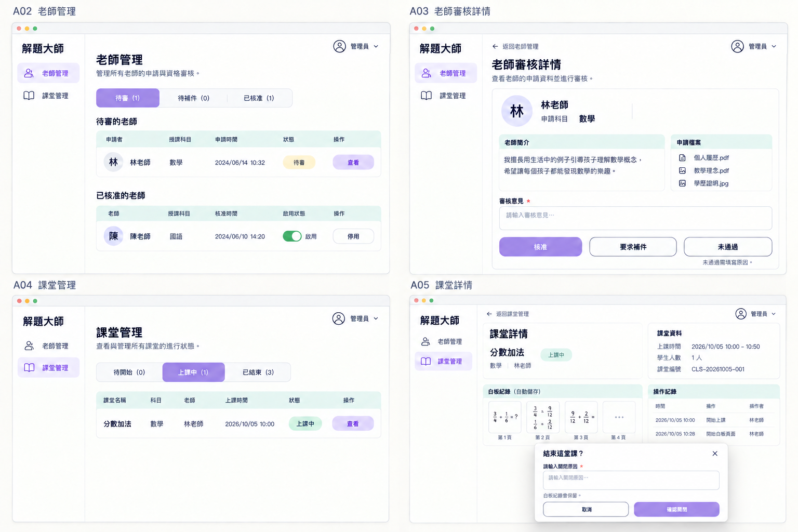Click the 管理員 avatar icon in A04 window

pos(339,318)
